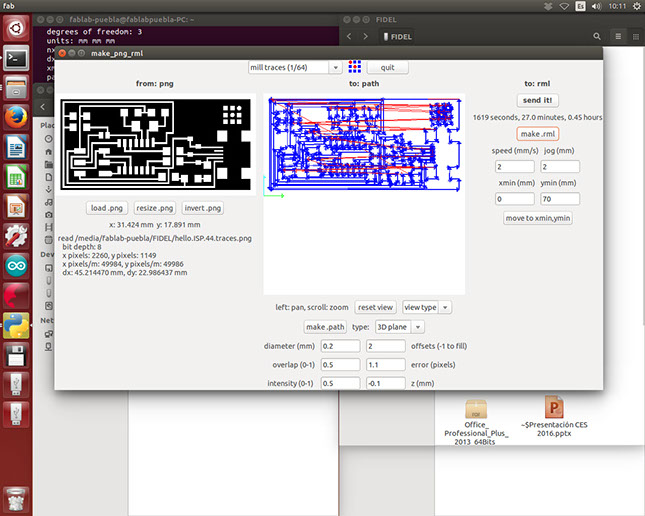Switch to list view in FIDEL window
The image size is (645, 516).
coord(618,37)
